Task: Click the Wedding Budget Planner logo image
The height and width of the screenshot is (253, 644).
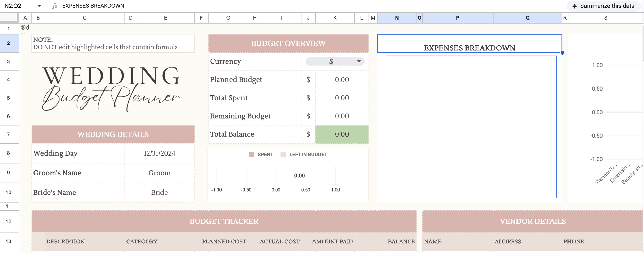Action: [112, 89]
